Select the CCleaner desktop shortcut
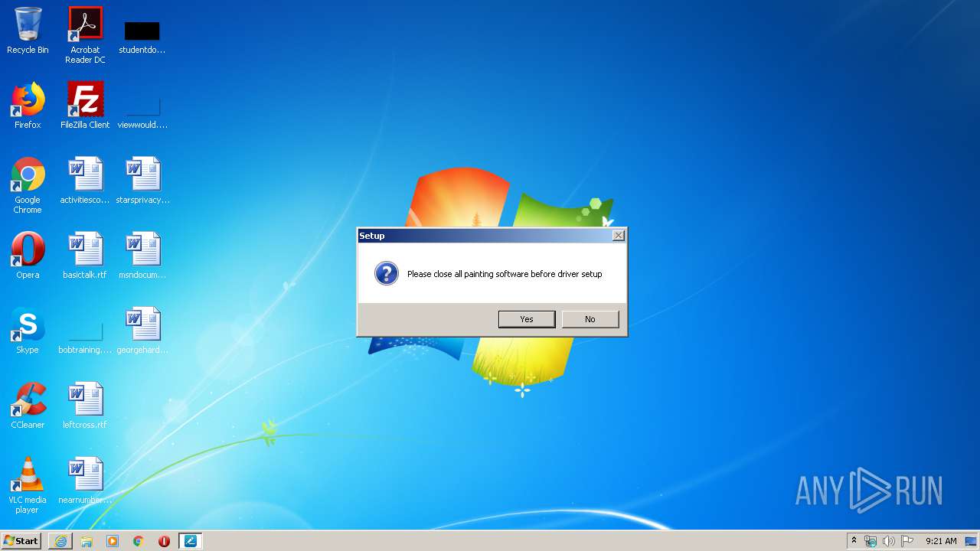This screenshot has width=980, height=551. click(x=28, y=406)
